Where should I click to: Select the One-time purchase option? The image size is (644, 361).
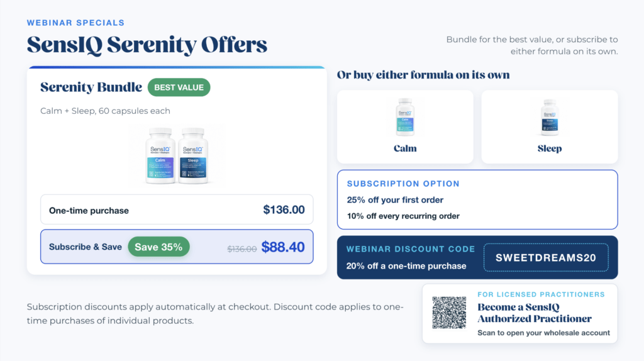point(177,210)
